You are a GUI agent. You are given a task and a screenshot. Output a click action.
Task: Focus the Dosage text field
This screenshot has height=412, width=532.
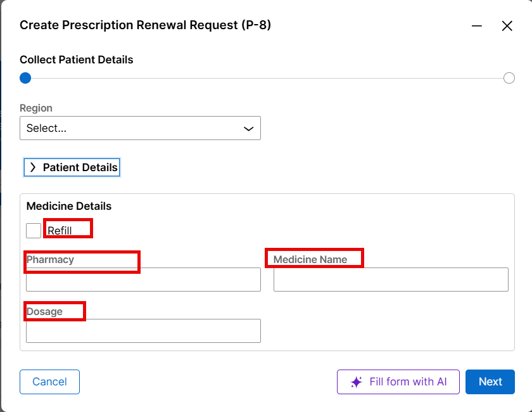(143, 330)
